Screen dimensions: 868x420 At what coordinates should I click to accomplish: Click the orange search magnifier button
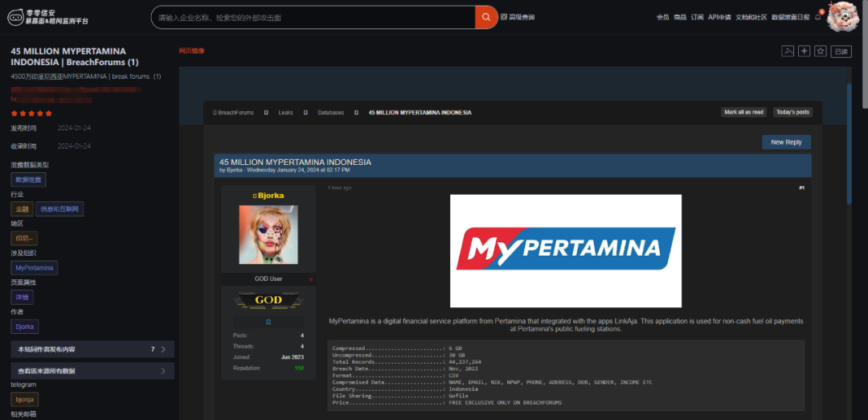(486, 17)
